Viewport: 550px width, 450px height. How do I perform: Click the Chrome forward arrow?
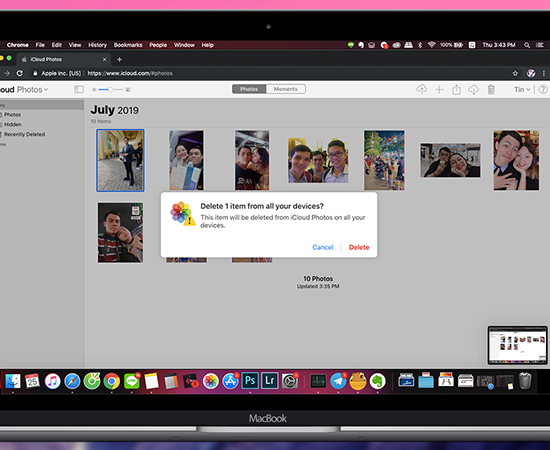pyautogui.click(x=7, y=73)
